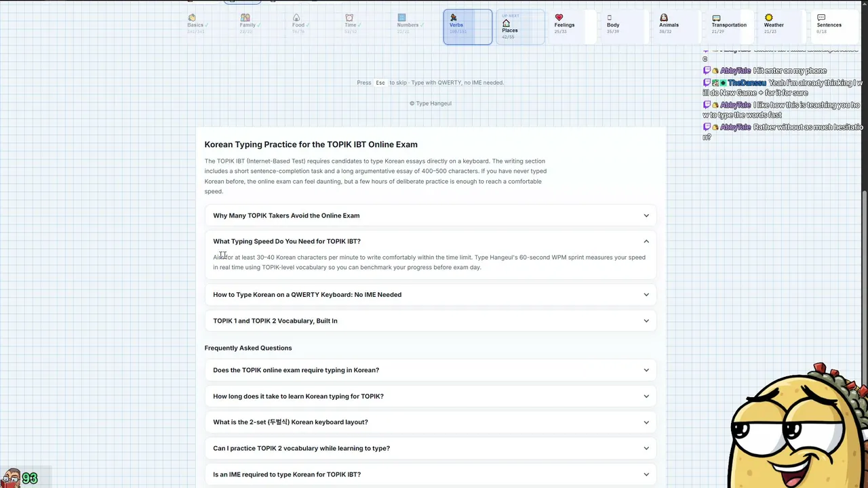This screenshot has width=868, height=488.
Task: Click the Time alarm clock icon
Action: pos(349,18)
